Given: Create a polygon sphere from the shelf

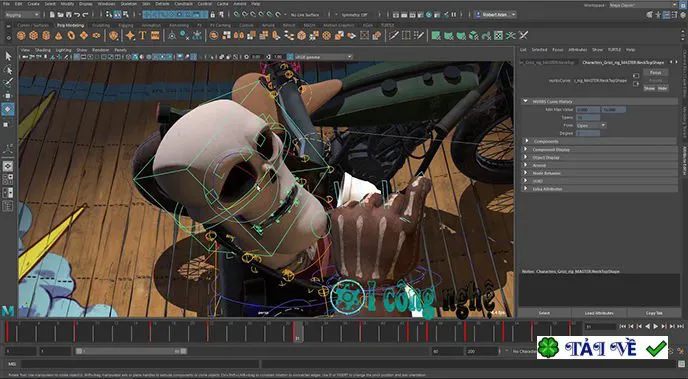Looking at the screenshot, I should coord(21,36).
